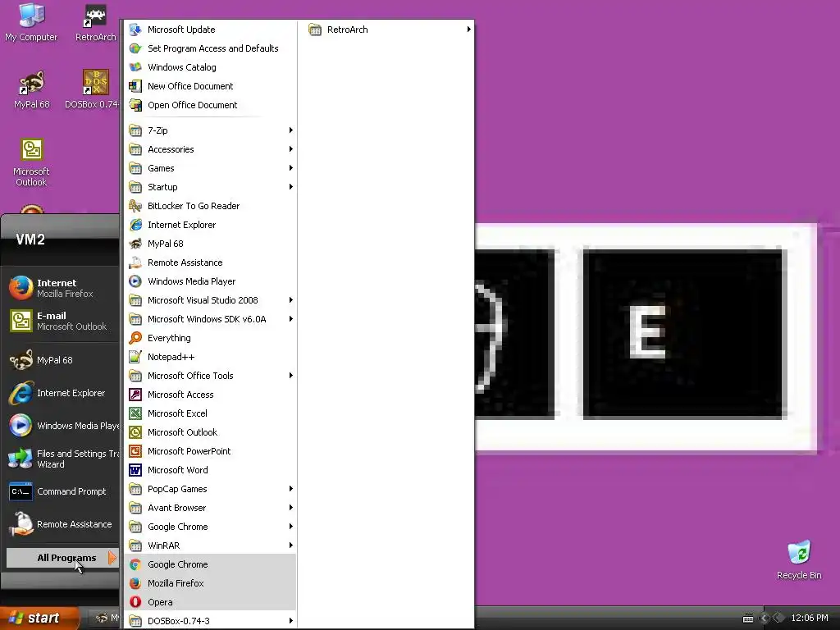Image resolution: width=840 pixels, height=630 pixels.
Task: Launch Internet Explorer from All Programs list
Action: 211,225
